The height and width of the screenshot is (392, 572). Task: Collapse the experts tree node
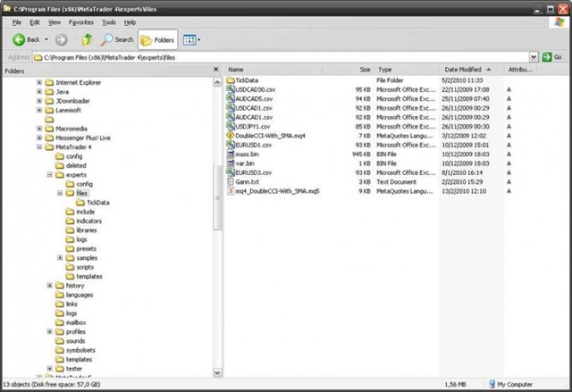click(50, 175)
